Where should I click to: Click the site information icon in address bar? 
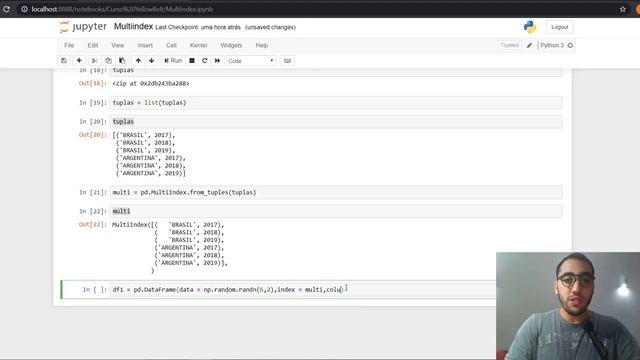24,9
